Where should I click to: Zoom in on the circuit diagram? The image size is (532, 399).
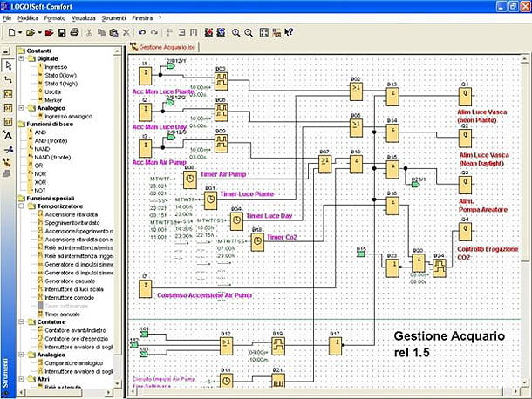coord(236,32)
